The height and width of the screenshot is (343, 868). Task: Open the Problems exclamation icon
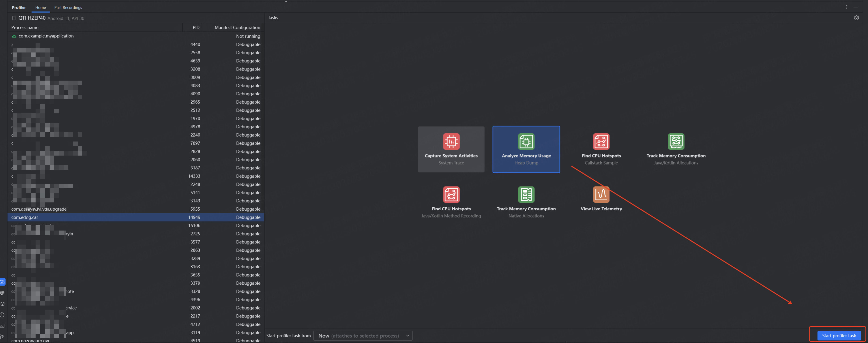pos(2,315)
